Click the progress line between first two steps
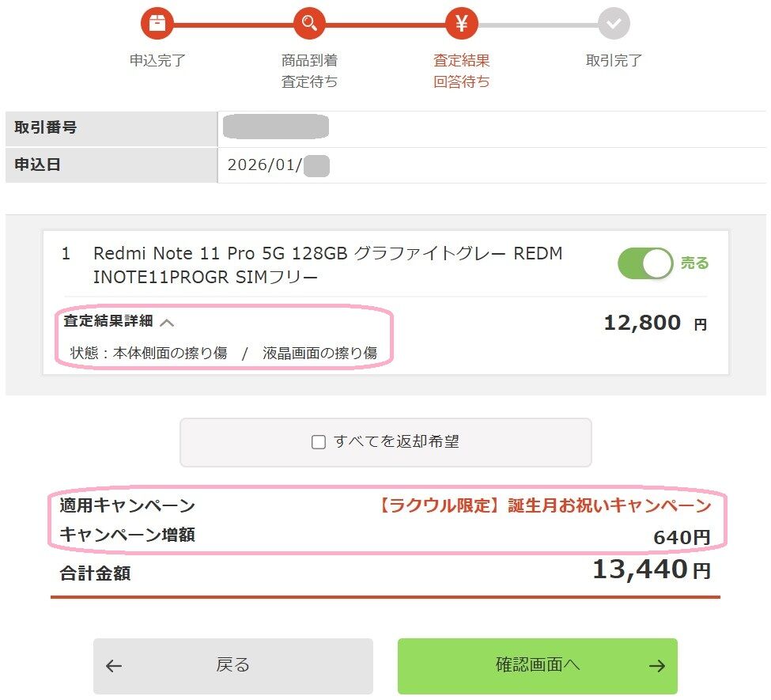 point(233,25)
